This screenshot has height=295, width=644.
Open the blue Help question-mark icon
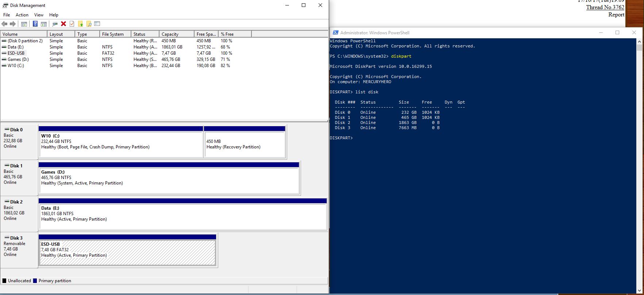(35, 24)
